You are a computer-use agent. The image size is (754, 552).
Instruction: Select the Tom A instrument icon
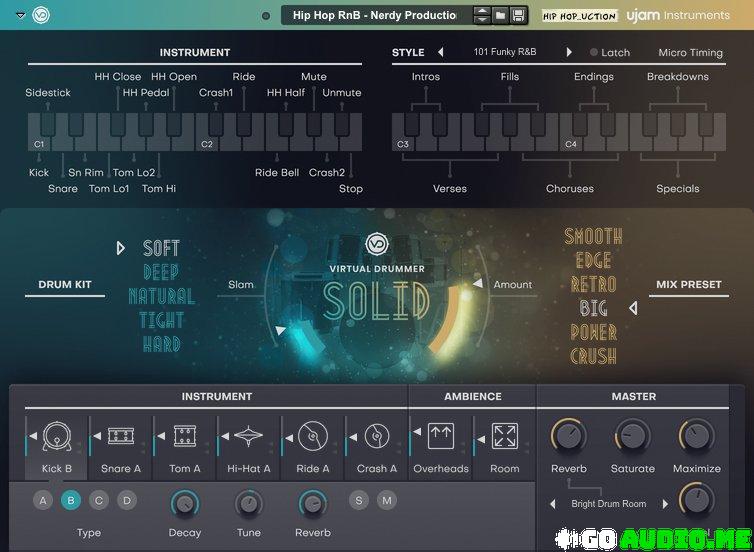tap(185, 436)
